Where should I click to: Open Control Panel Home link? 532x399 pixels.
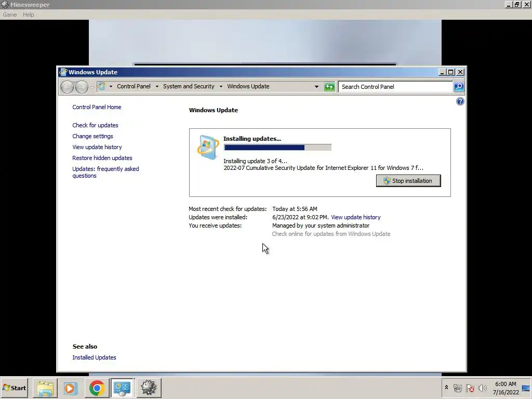(97, 107)
